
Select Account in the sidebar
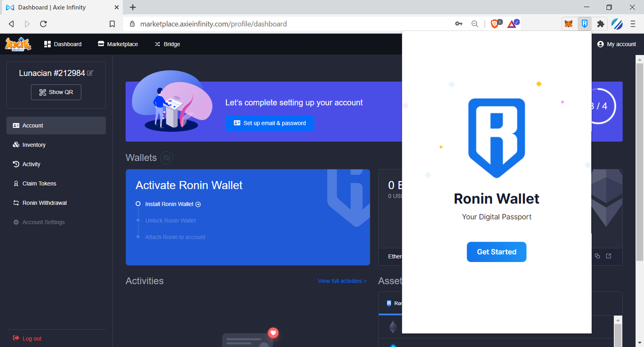click(56, 125)
